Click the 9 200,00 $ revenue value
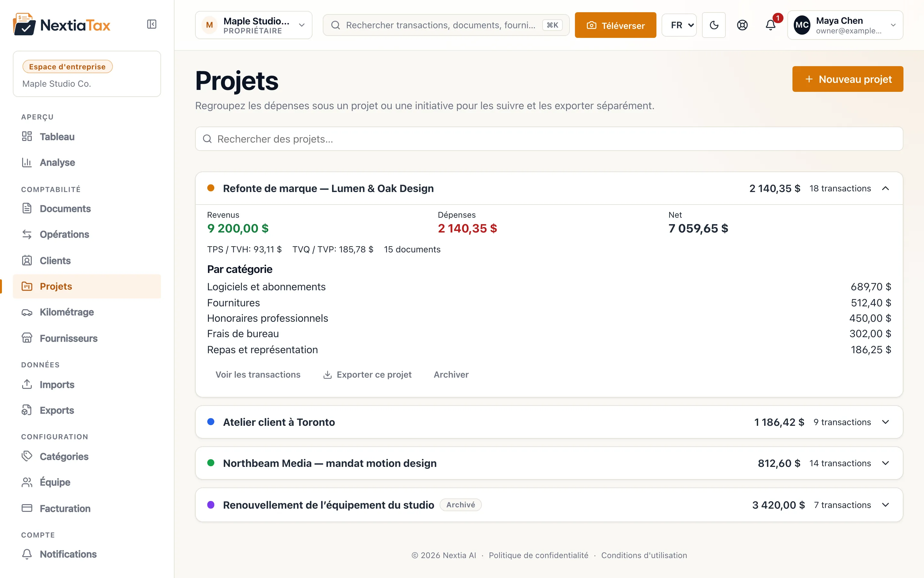Viewport: 924px width, 578px height. coord(238,228)
